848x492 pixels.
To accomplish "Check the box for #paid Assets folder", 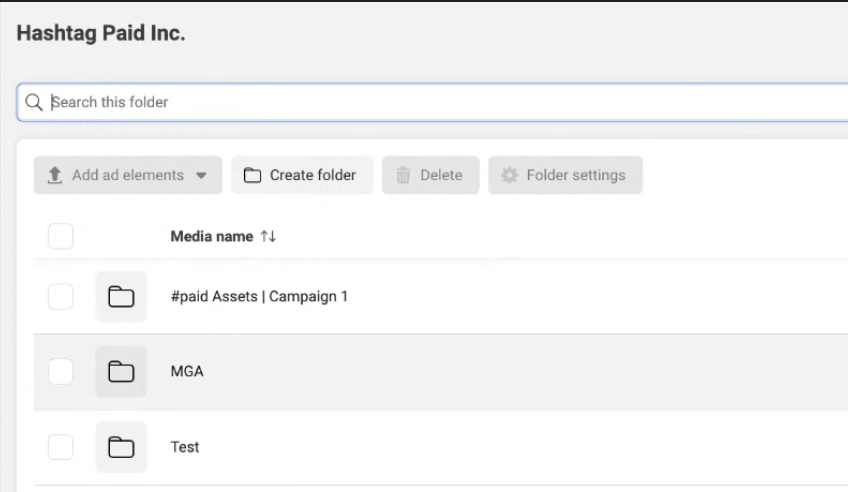I will click(61, 296).
